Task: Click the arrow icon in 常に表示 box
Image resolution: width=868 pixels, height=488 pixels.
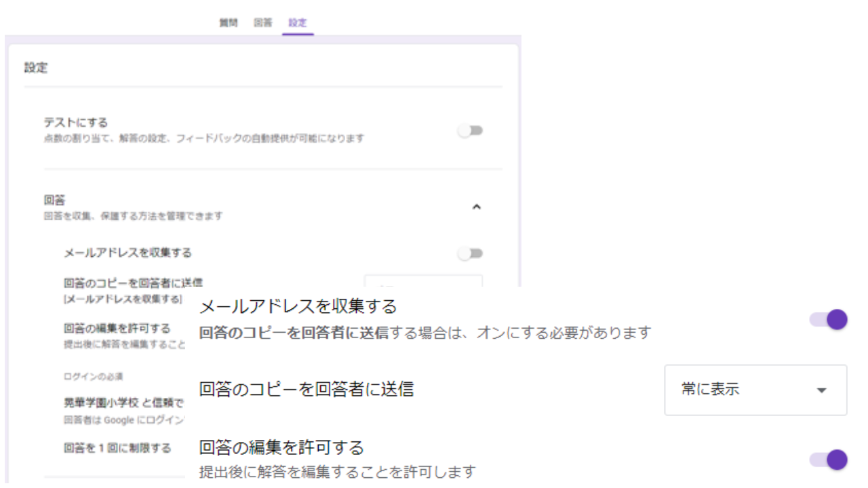Action: [x=822, y=390]
